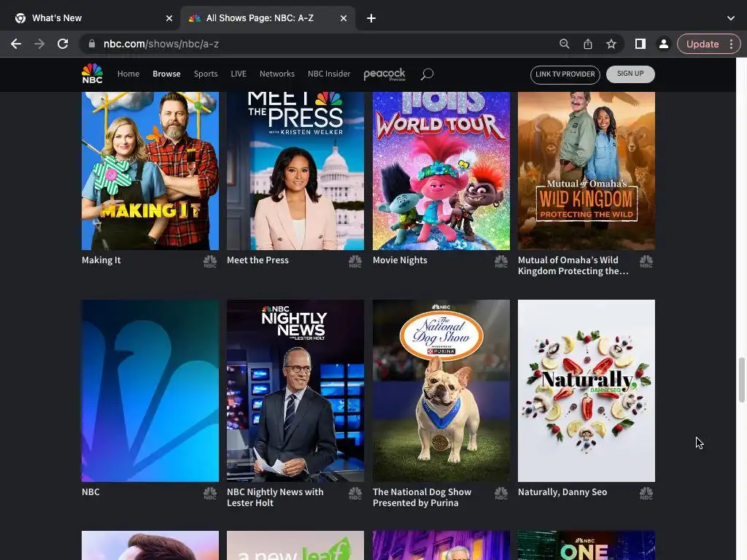Viewport: 747px width, 560px height.
Task: Close the What's New tab
Action: click(169, 18)
